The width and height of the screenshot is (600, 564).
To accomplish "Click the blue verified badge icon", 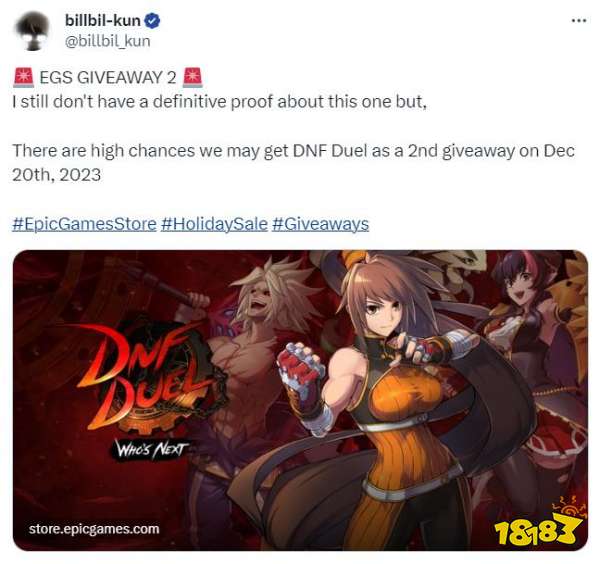I will tap(152, 20).
